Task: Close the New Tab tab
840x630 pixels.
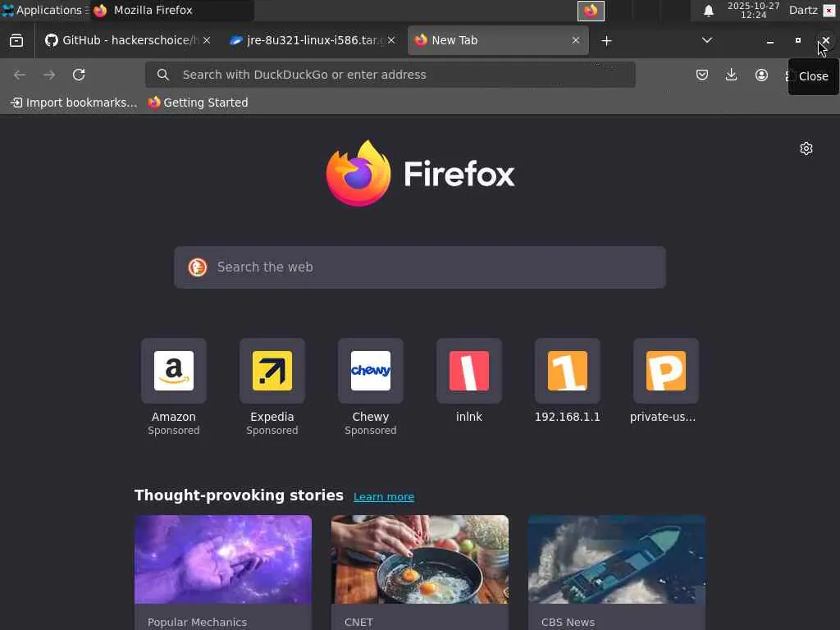Action: coord(576,40)
